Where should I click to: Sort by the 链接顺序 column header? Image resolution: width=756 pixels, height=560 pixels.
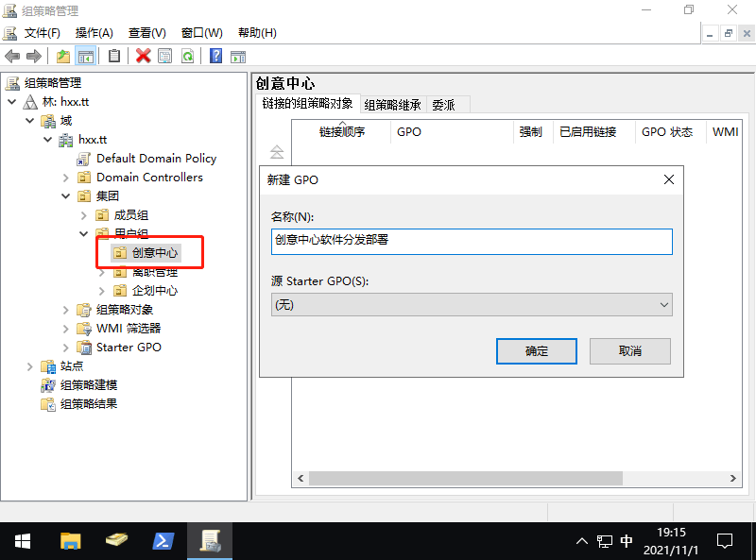tap(342, 132)
